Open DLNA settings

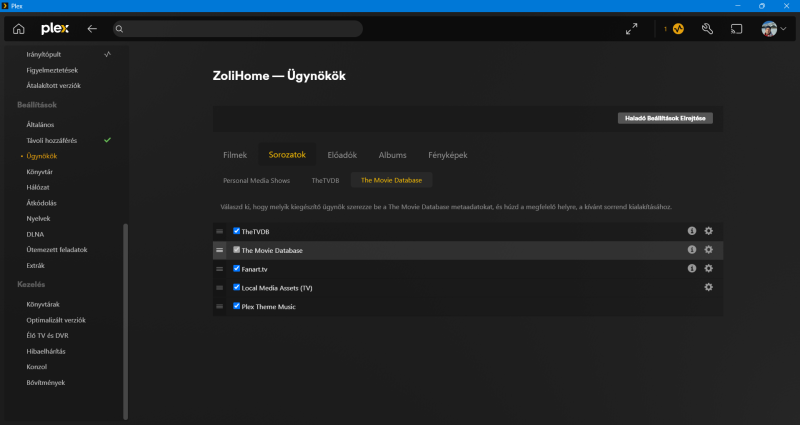35,234
